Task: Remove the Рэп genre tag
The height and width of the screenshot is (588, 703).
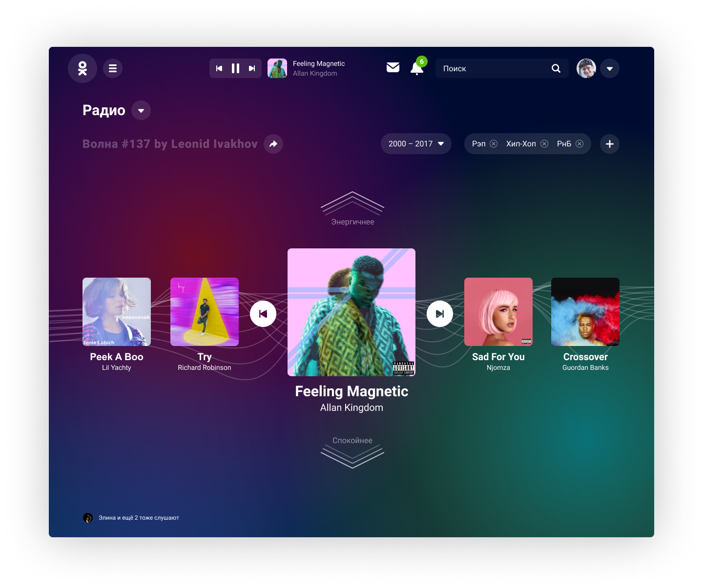Action: click(x=494, y=143)
